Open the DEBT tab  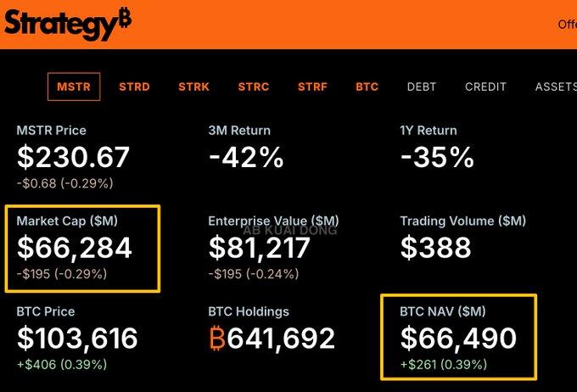[x=422, y=87]
